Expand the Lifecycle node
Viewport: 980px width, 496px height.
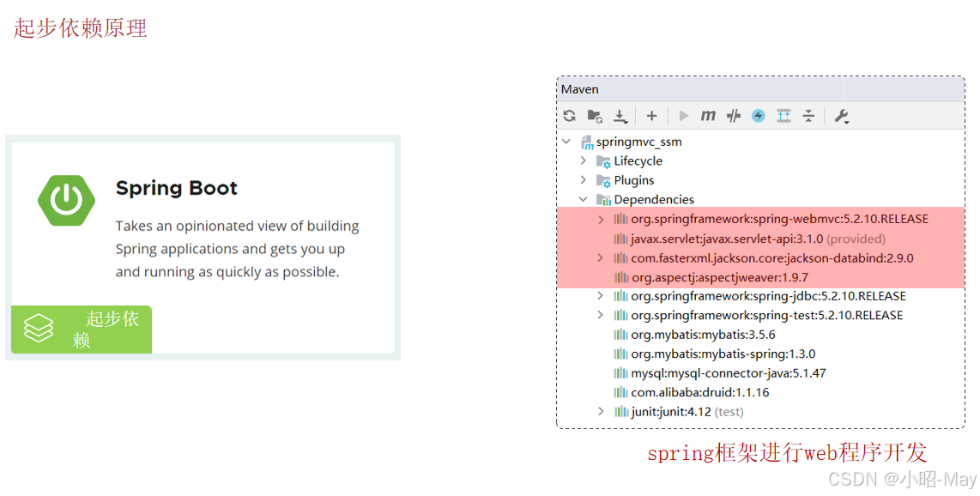point(584,160)
